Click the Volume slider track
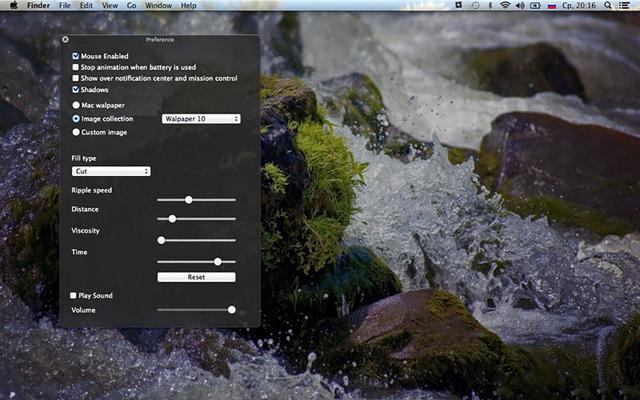640x400 pixels. click(x=195, y=310)
